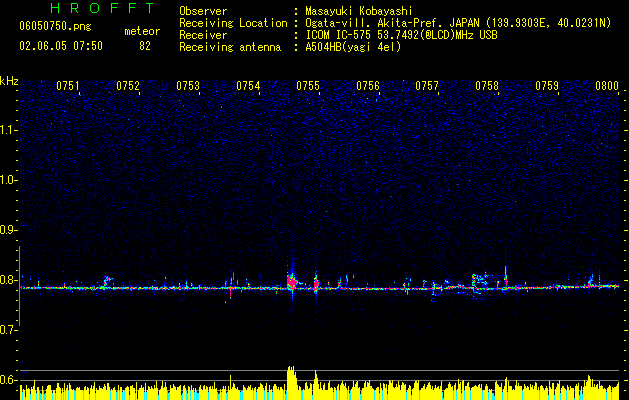The height and width of the screenshot is (400, 629).
Task: Click the 1.0 kHz axis label
Action: point(9,180)
